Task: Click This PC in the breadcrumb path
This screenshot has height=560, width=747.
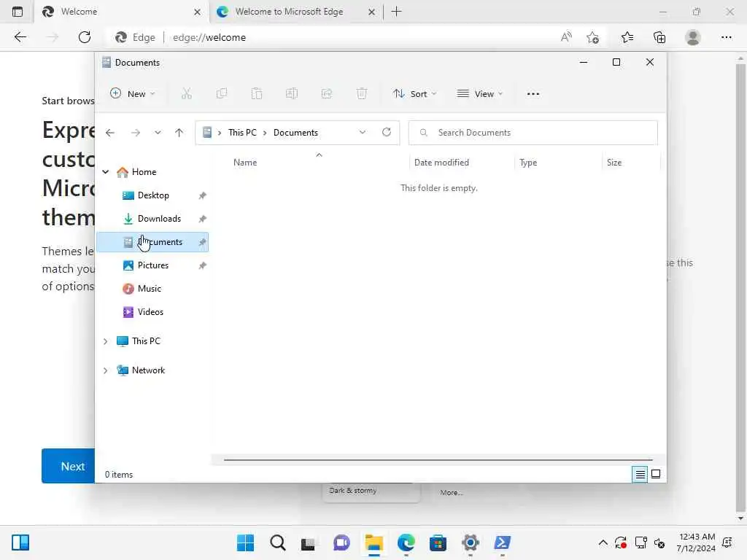Action: [242, 133]
